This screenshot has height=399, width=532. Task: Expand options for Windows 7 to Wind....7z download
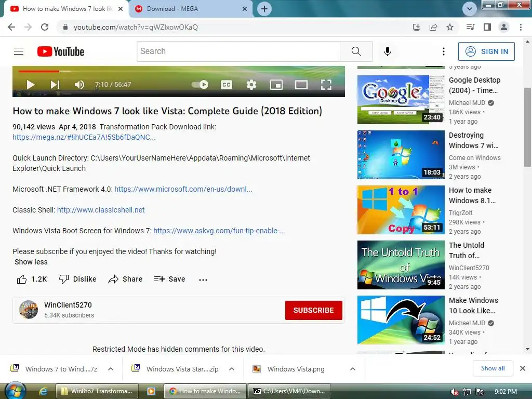tap(111, 369)
